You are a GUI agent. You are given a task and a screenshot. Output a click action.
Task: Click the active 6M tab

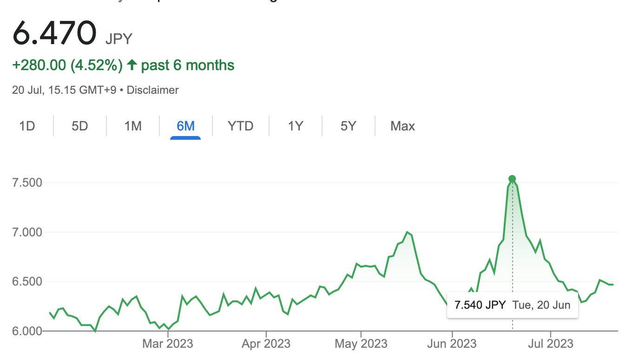pyautogui.click(x=185, y=126)
